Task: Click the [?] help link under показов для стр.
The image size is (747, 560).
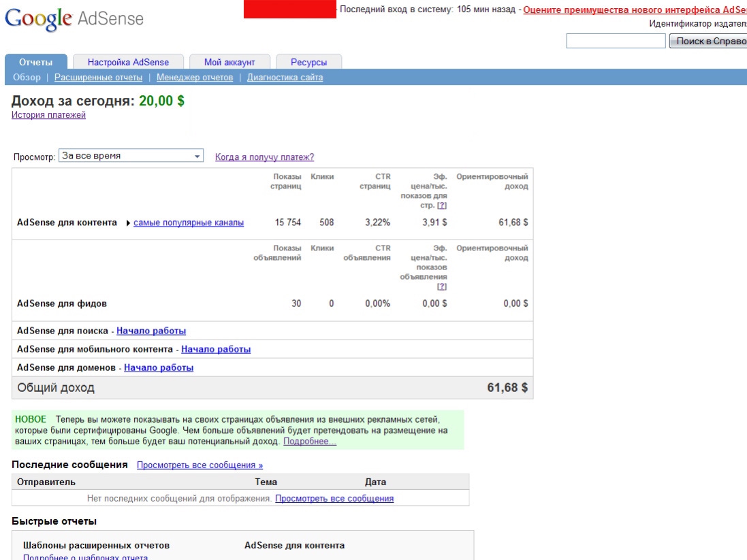Action: pyautogui.click(x=442, y=205)
